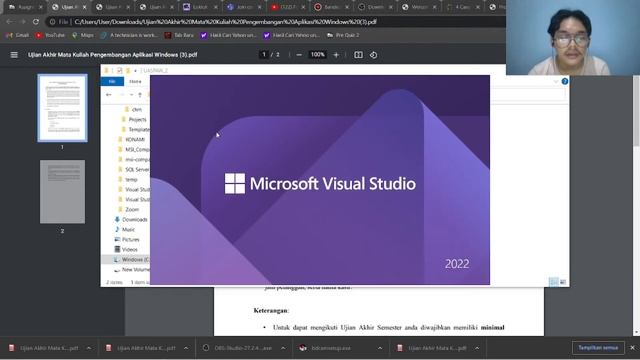Open the Maps bookmark

pos(82,36)
